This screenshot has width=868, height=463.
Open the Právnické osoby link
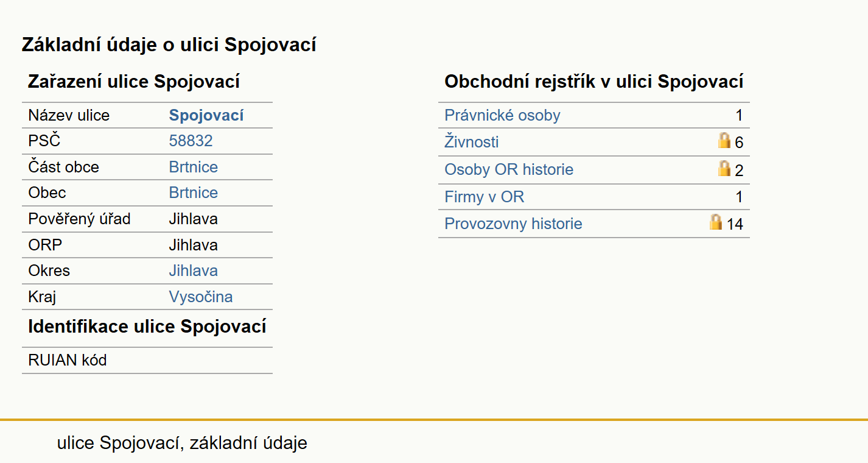pyautogui.click(x=502, y=116)
